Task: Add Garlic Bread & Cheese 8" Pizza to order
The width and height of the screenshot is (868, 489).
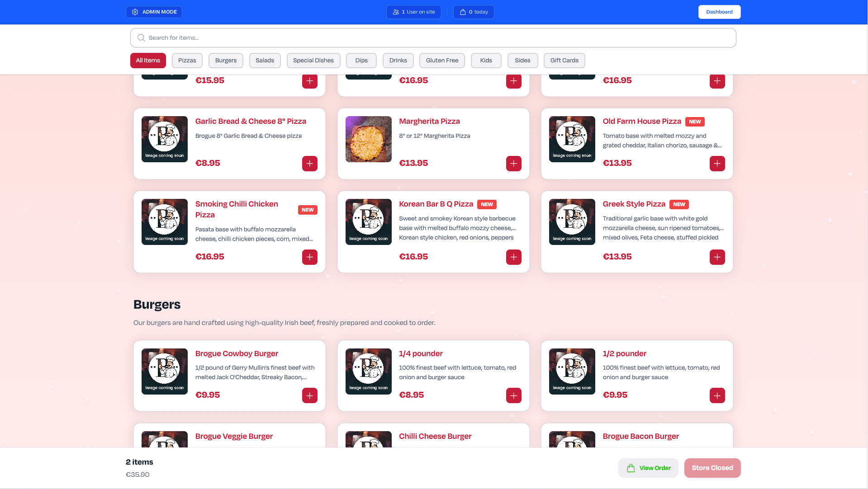Action: tap(310, 164)
